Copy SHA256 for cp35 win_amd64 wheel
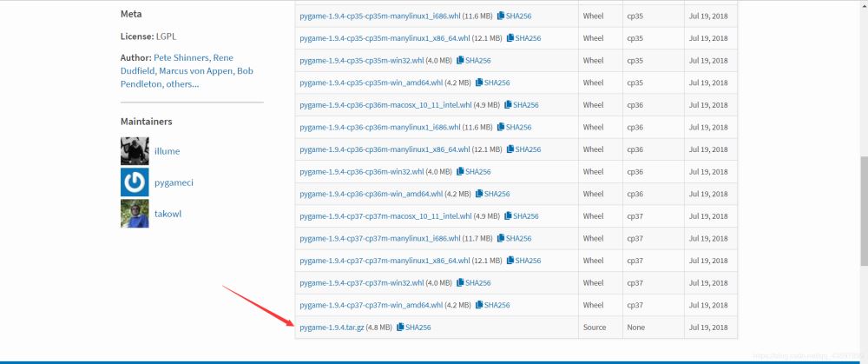The image size is (868, 364). 492,83
